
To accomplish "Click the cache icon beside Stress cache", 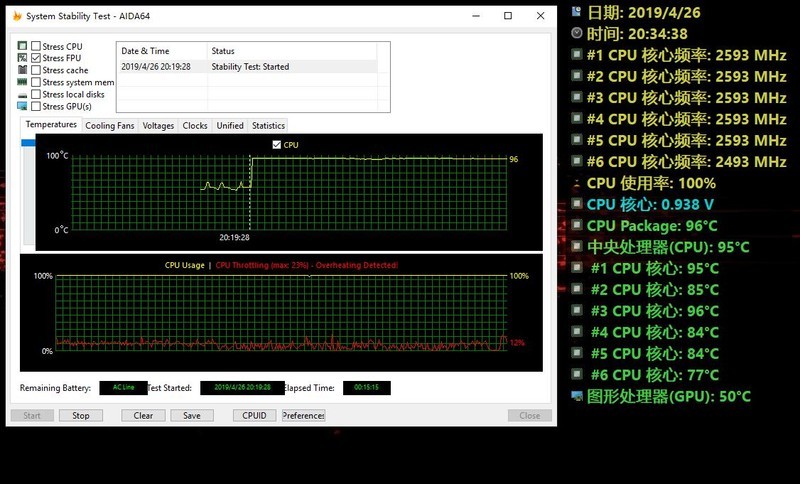I will [x=22, y=71].
